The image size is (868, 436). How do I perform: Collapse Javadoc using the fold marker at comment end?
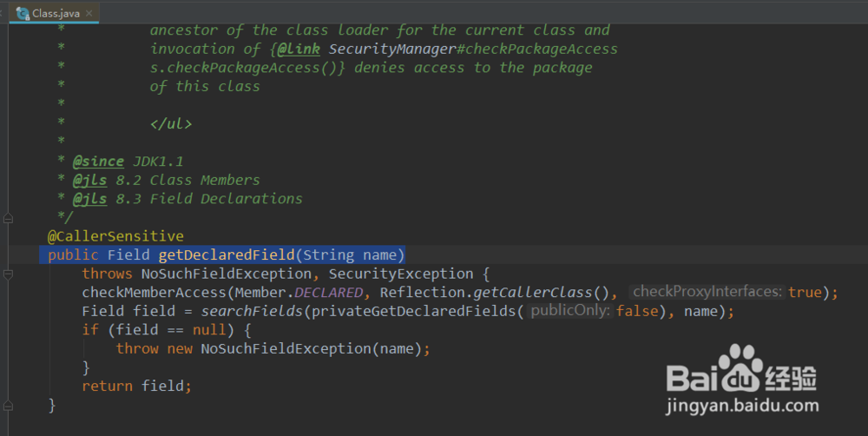pyautogui.click(x=8, y=217)
